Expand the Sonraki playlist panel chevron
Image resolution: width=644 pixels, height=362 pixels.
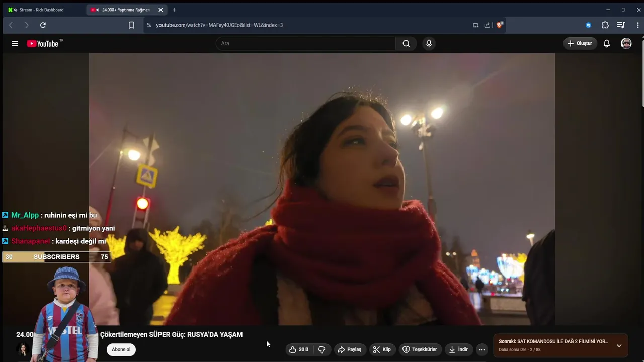619,346
